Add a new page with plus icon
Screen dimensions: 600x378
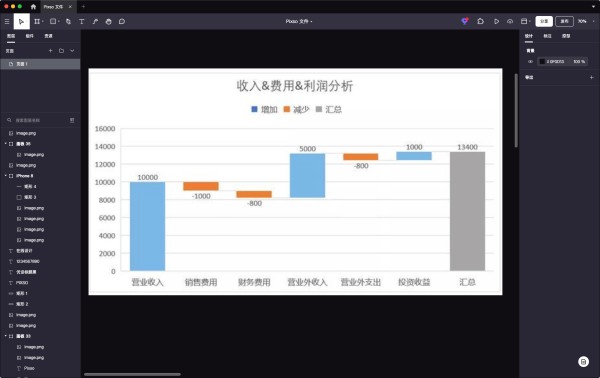tap(51, 51)
